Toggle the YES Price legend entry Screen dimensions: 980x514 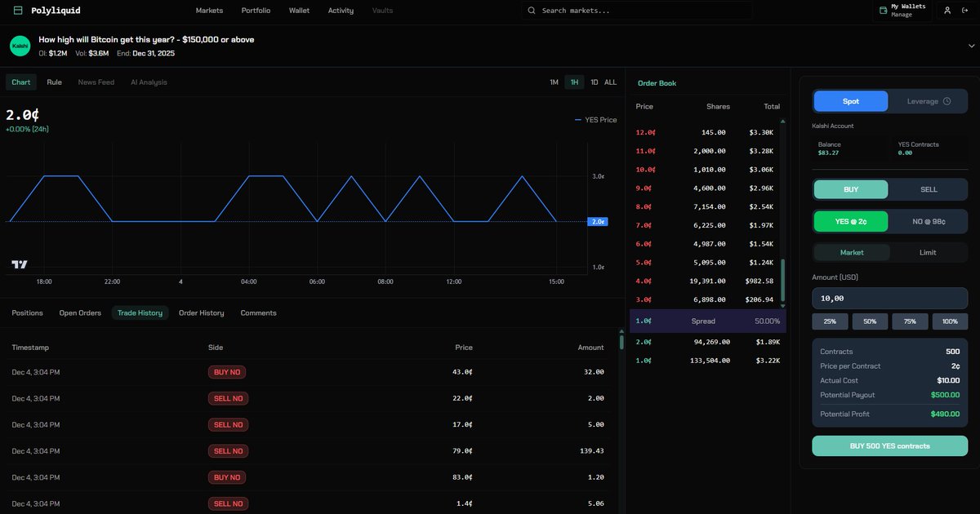click(x=596, y=120)
